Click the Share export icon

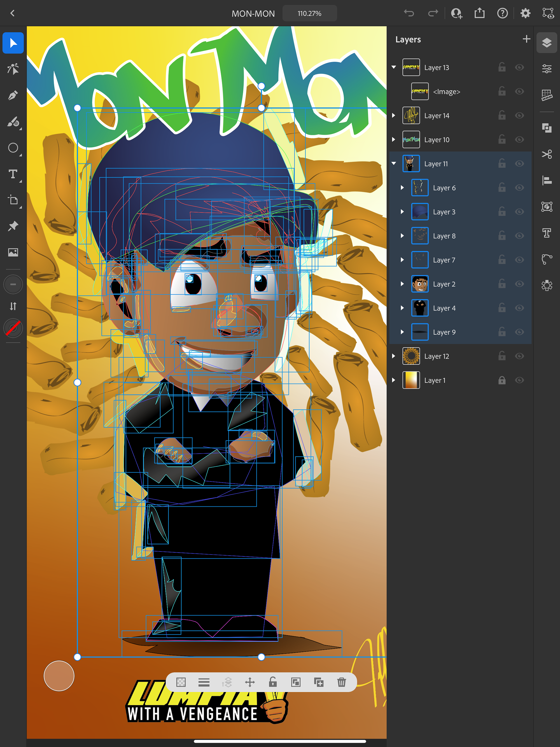[x=479, y=13]
